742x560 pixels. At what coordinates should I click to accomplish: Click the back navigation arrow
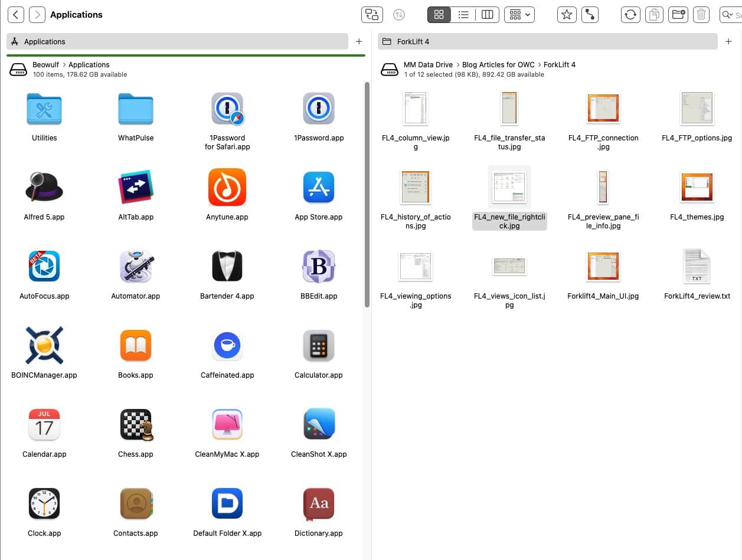(16, 15)
